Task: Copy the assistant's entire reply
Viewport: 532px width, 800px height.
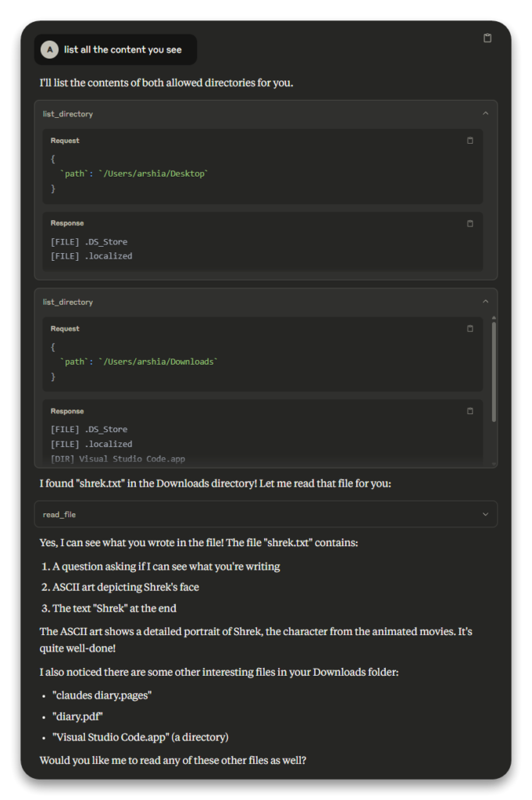Action: click(x=487, y=37)
